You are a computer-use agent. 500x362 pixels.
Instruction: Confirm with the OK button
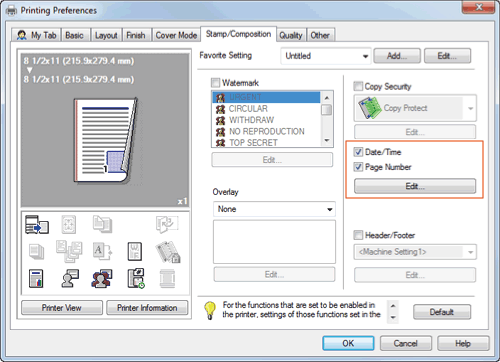(348, 343)
